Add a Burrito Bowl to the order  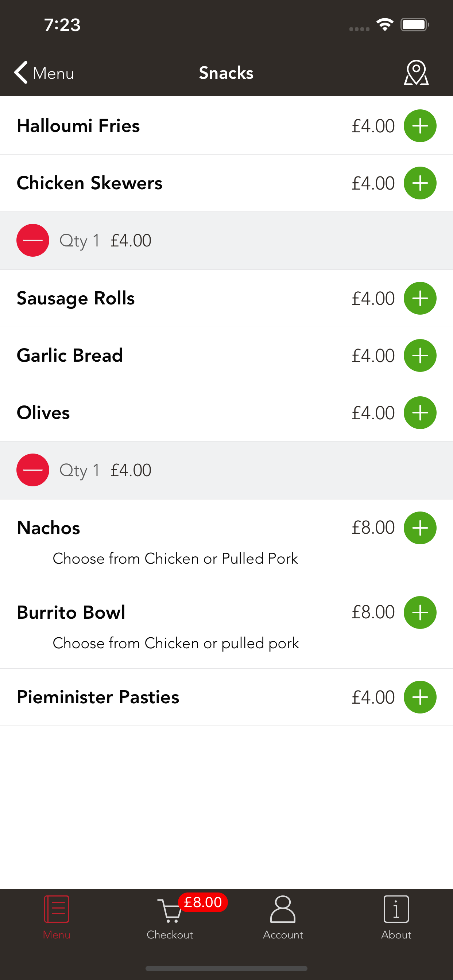pos(420,612)
